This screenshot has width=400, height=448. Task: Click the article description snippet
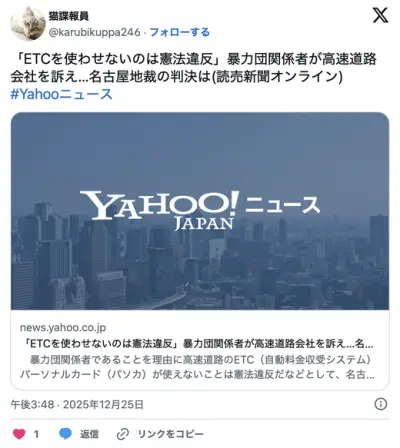click(x=197, y=367)
